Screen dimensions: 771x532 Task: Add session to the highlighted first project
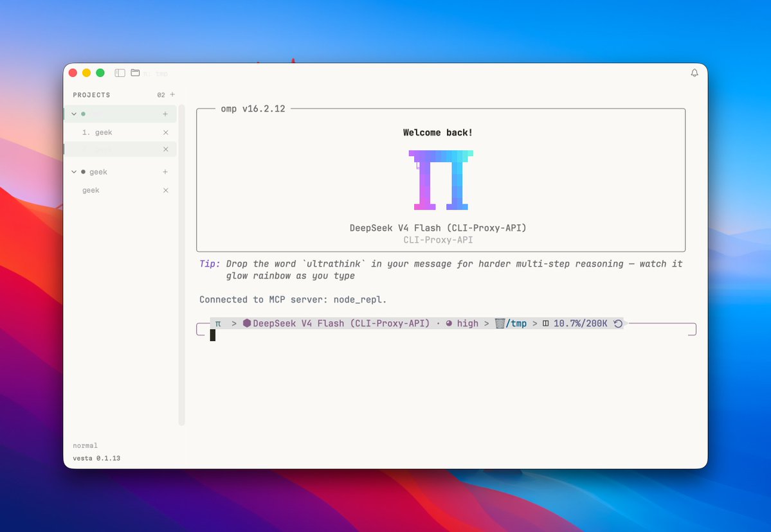point(165,114)
